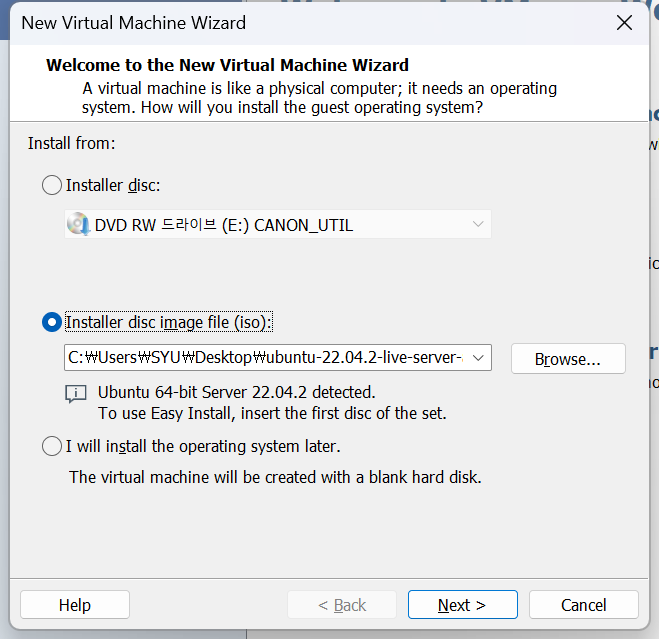659x639 pixels.
Task: Close the wizard with the X button
Action: click(625, 23)
